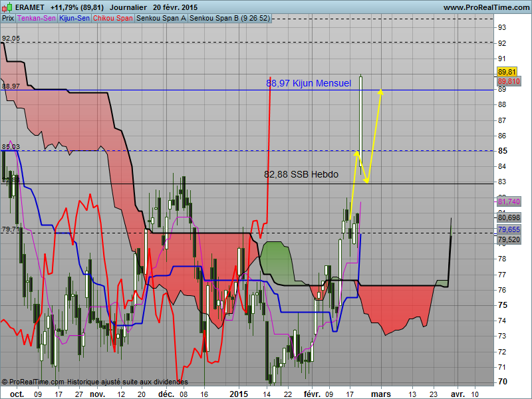The image size is (532, 399).
Task: Select the Senkou Span A legend tab
Action: point(161,19)
